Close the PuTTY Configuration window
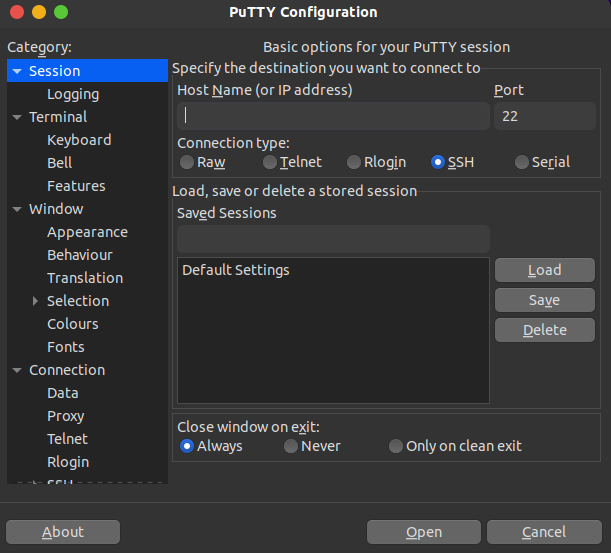Screen dimensions: 611x553 [17, 12]
